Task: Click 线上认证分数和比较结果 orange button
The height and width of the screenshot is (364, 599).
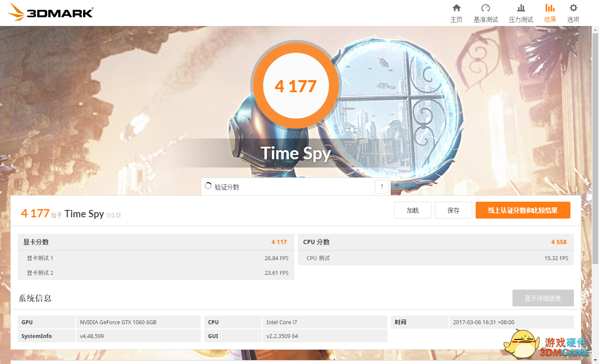Action: coord(523,210)
